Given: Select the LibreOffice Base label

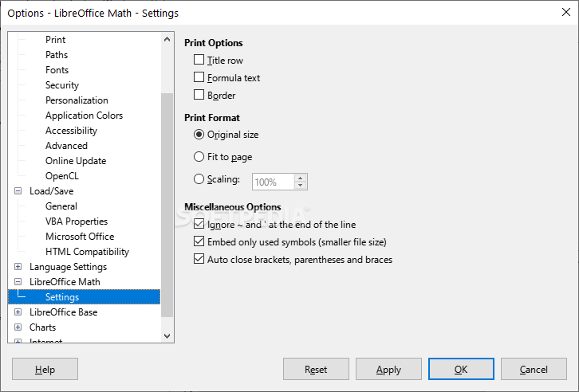Looking at the screenshot, I should (x=64, y=312).
